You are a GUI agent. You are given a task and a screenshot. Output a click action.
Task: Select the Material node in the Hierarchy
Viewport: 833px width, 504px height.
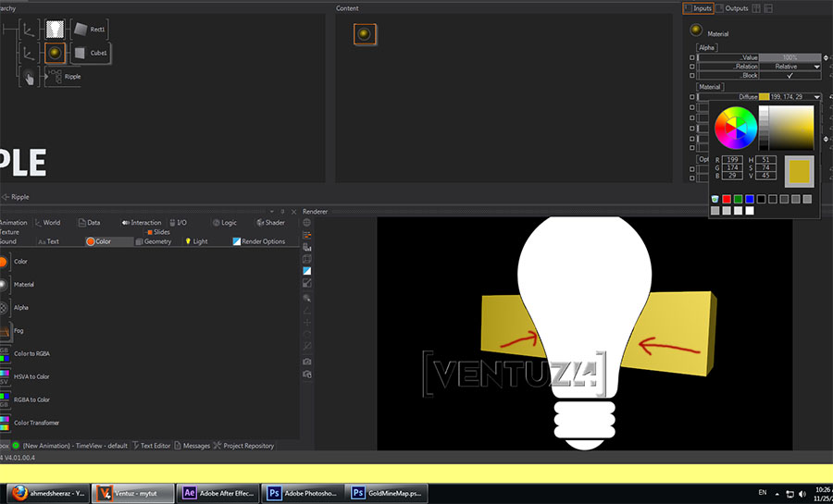pos(55,53)
